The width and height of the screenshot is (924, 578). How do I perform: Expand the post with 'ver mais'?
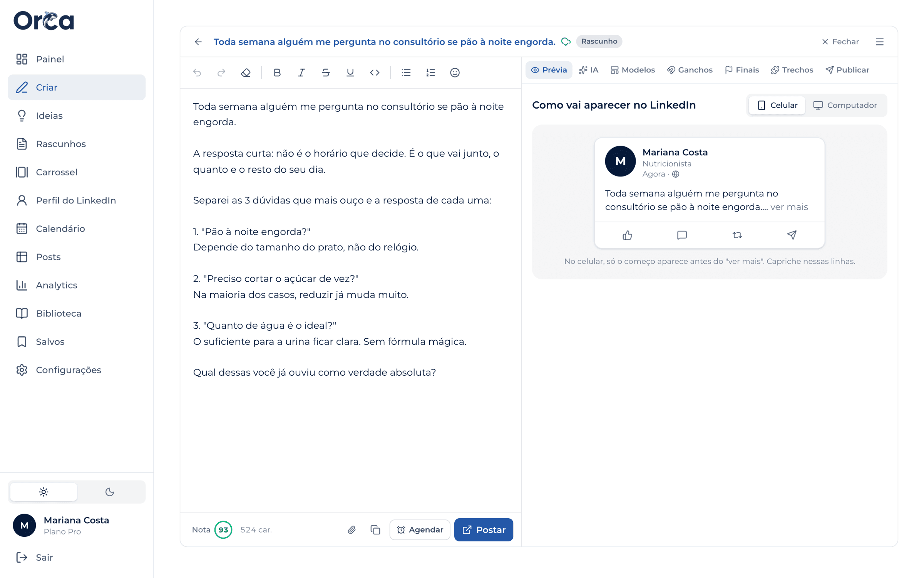(789, 207)
